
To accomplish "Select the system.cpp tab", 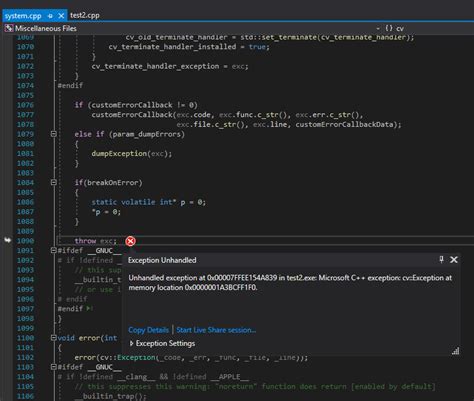I will click(23, 16).
